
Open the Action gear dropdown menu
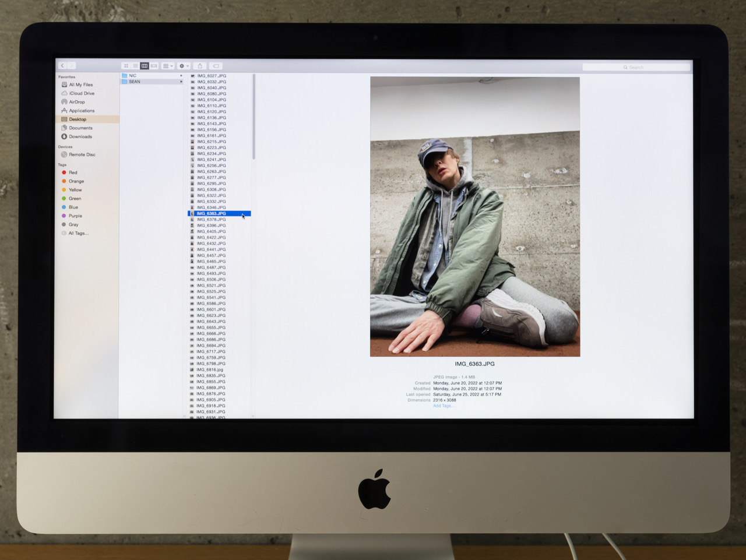(184, 66)
